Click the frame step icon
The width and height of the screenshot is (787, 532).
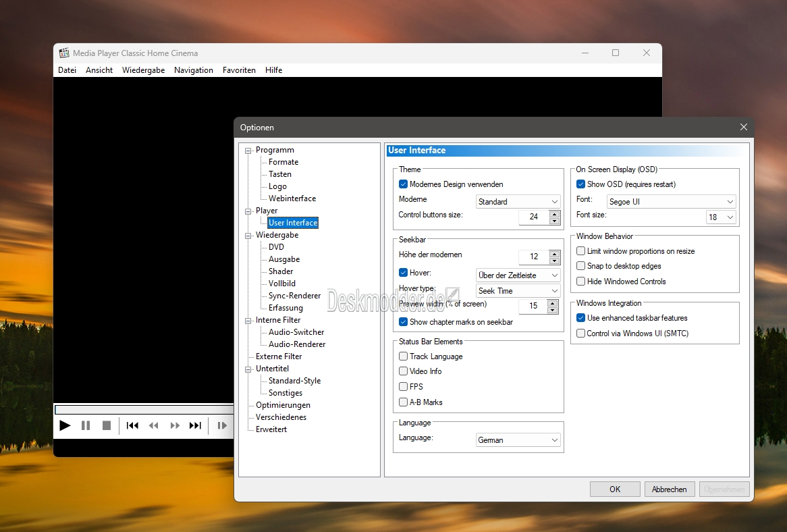pos(222,425)
